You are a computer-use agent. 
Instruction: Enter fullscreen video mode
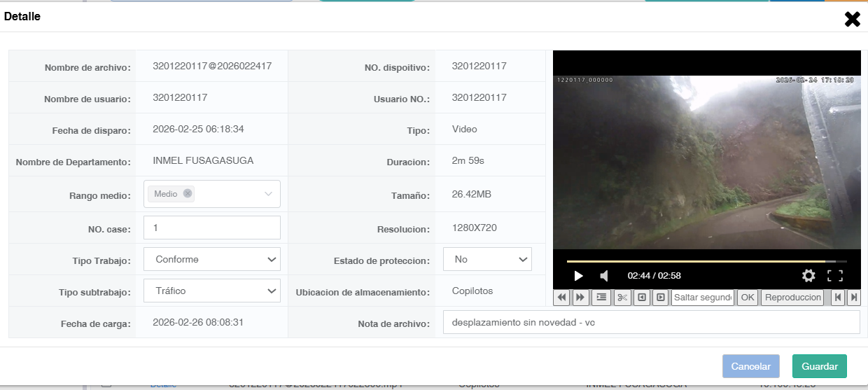[x=834, y=276]
